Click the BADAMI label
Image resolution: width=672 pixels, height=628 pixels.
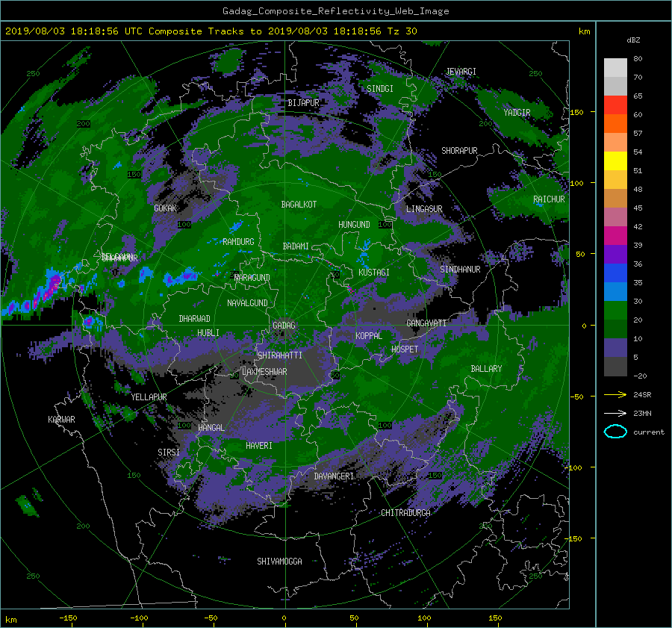tap(296, 246)
